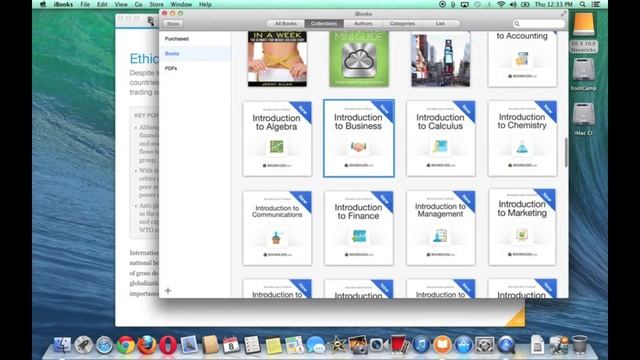Launch Opera browser from the Dock
The image size is (640, 360).
[168, 345]
